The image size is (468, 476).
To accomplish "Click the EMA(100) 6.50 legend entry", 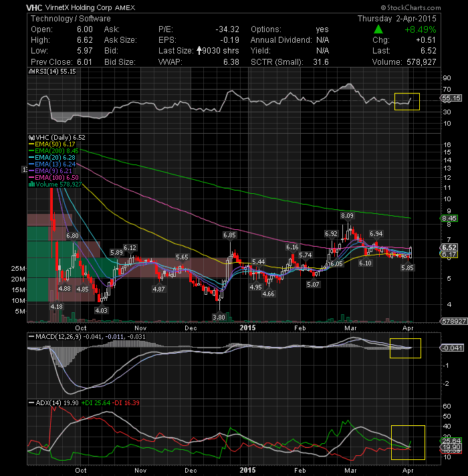I will click(x=53, y=178).
